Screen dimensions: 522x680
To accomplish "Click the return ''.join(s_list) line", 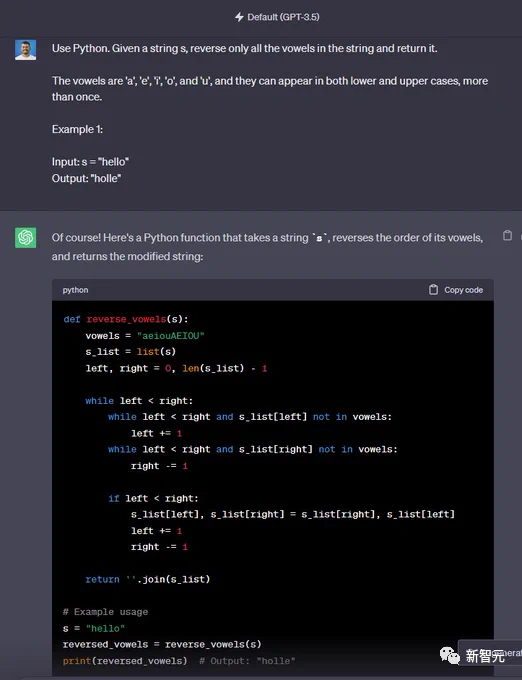I will [147, 579].
